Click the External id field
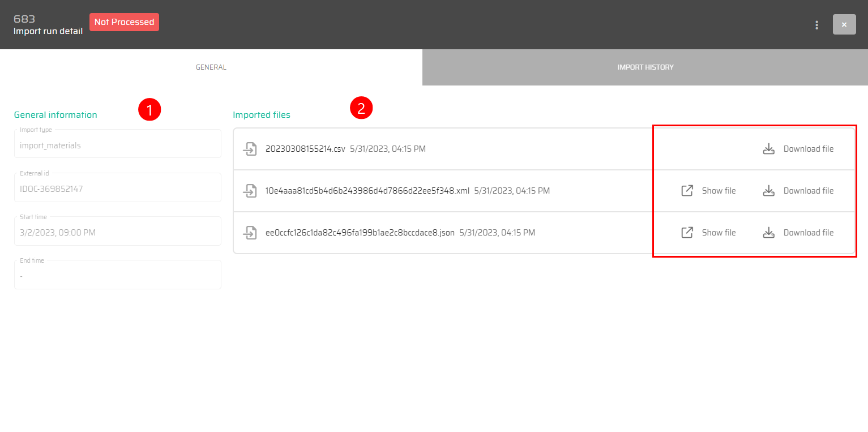The image size is (868, 432). pyautogui.click(x=117, y=189)
